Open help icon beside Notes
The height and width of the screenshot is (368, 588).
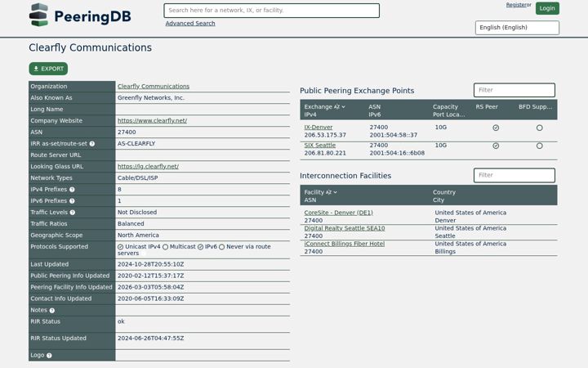pos(52,311)
